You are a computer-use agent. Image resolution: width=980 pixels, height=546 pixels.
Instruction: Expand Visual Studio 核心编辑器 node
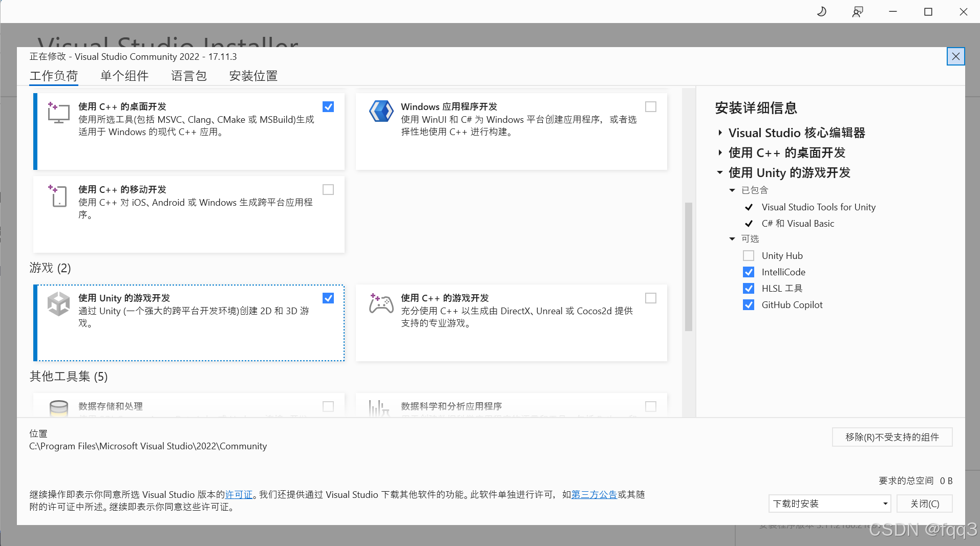tap(720, 133)
